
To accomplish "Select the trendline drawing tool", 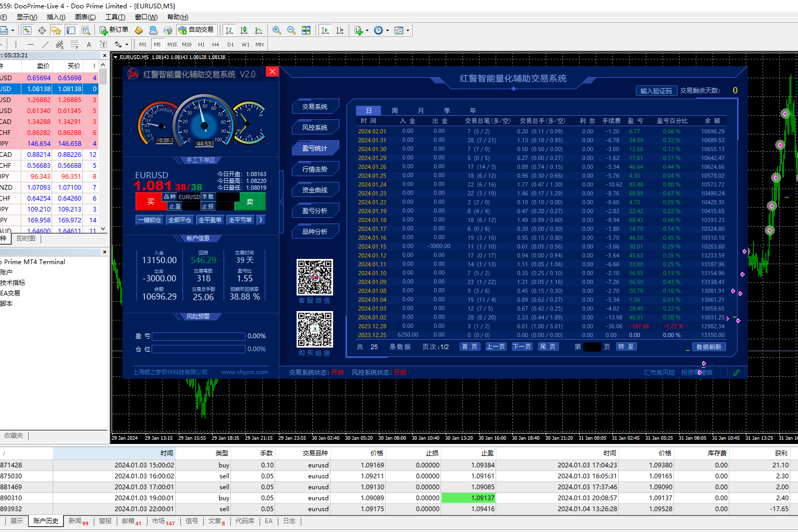I will pyautogui.click(x=45, y=45).
